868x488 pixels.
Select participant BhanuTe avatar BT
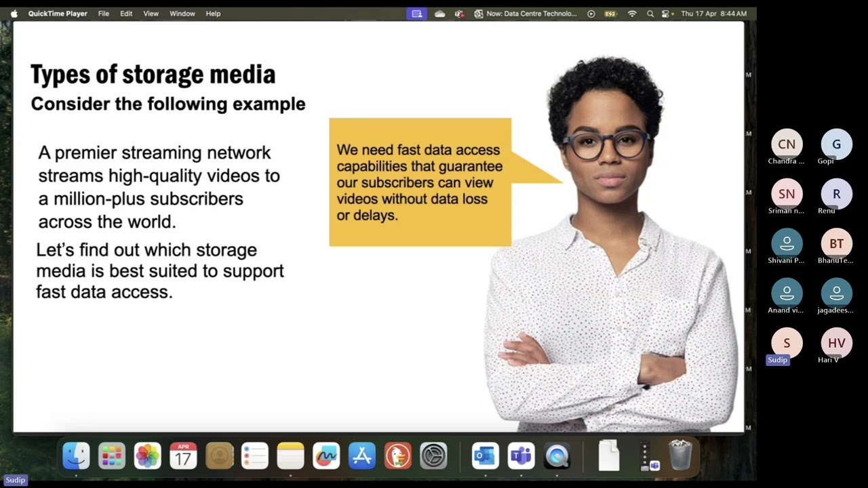pyautogui.click(x=836, y=243)
